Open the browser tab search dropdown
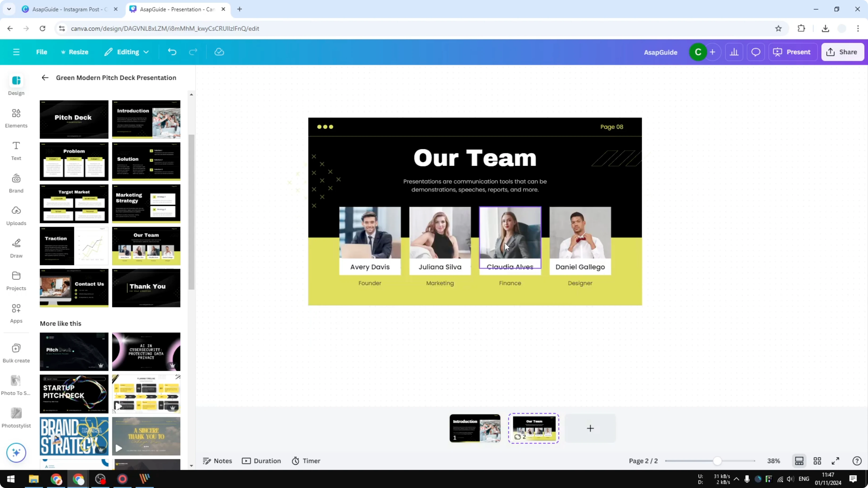The height and width of the screenshot is (488, 868). [x=9, y=9]
